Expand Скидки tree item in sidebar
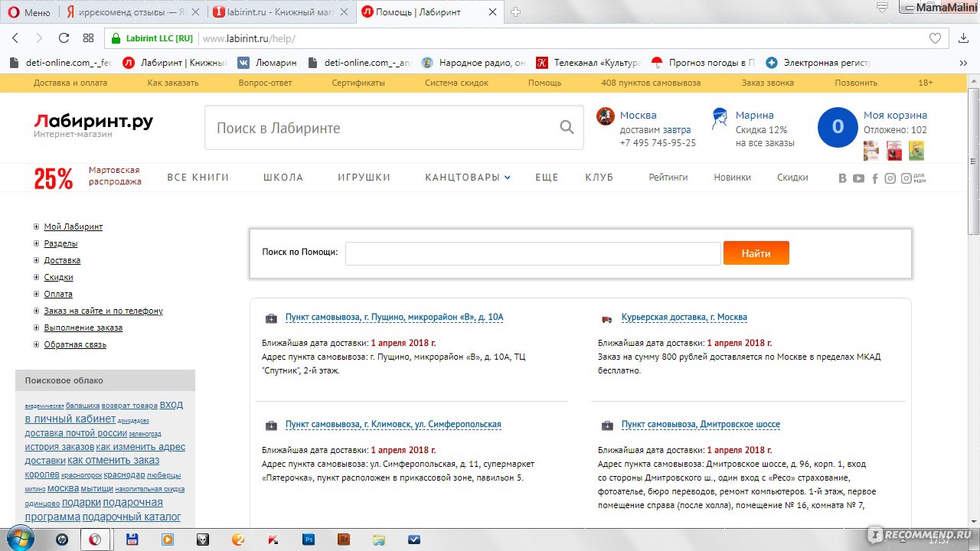 36,277
